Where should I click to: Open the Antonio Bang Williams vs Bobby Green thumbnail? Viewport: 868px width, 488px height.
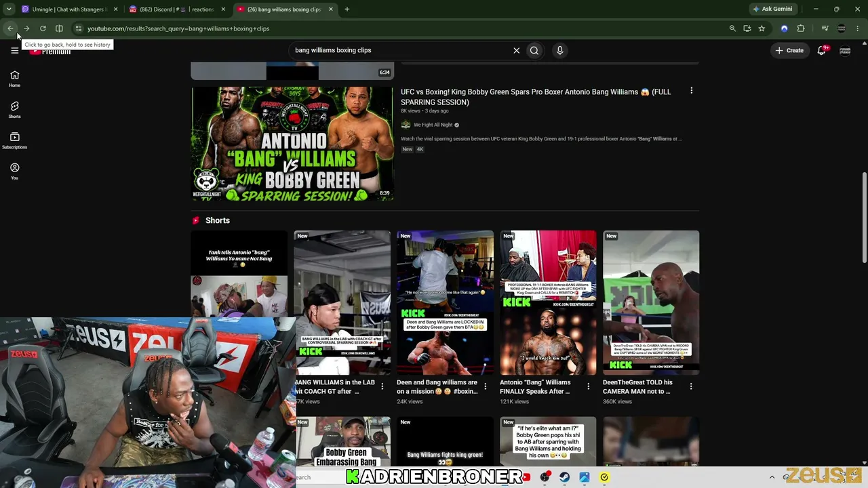[292, 144]
